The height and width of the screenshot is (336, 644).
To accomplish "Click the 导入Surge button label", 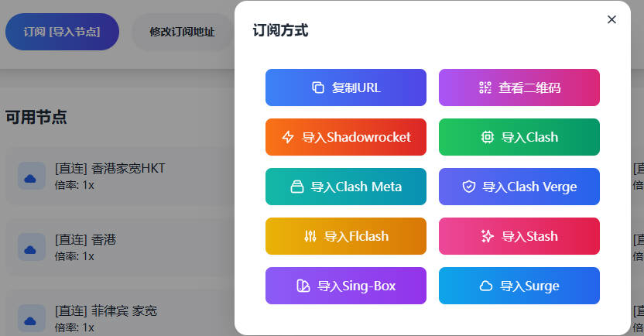I will click(x=529, y=286).
